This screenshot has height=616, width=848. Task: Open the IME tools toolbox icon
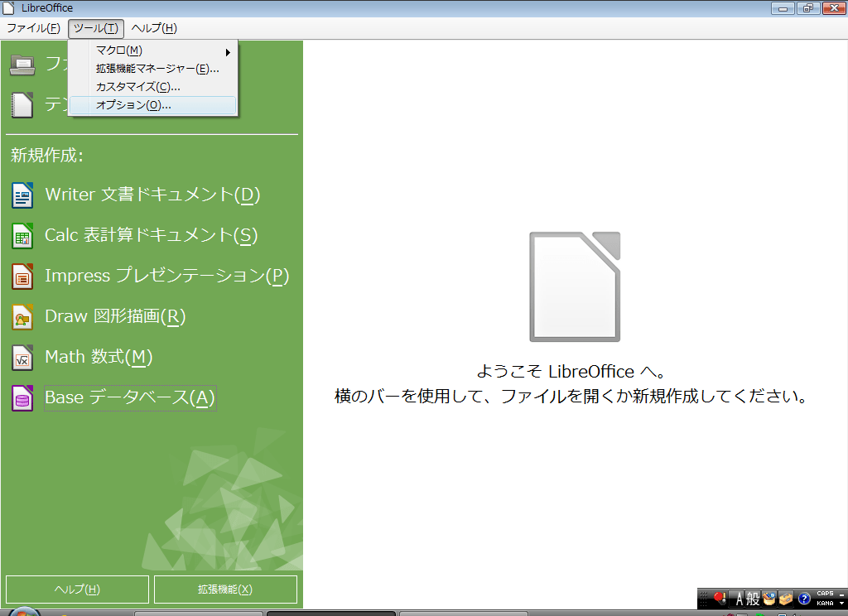[x=786, y=599]
